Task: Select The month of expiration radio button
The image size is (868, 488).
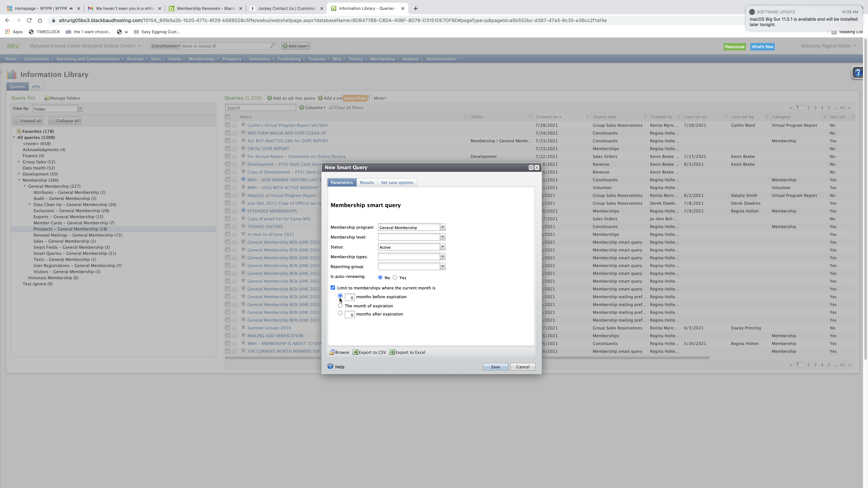Action: tap(340, 306)
